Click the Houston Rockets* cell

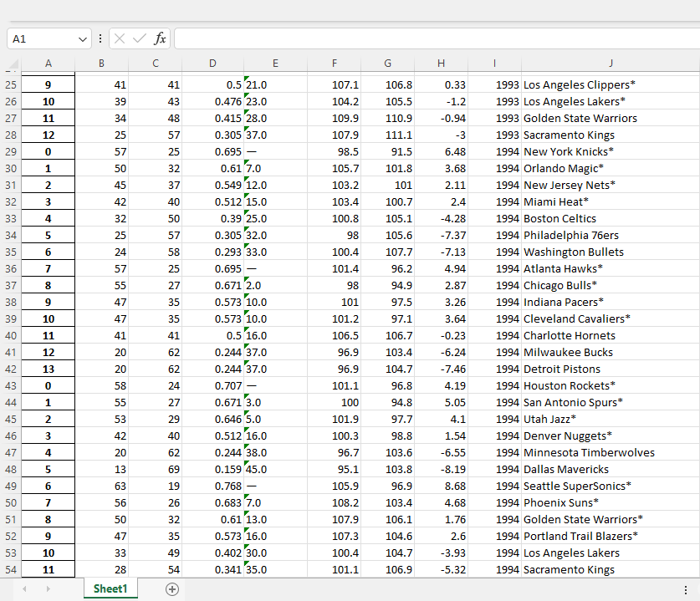611,385
